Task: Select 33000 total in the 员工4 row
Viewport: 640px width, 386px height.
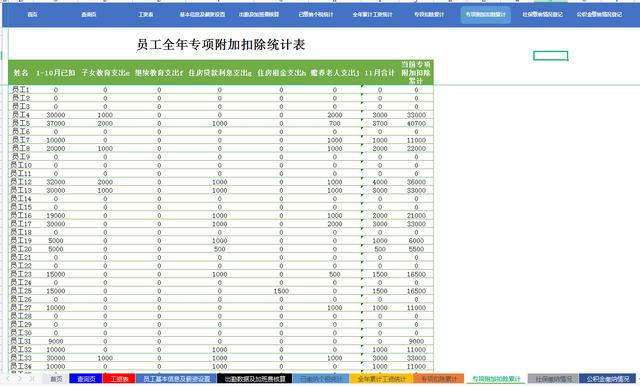Action: tap(416, 115)
